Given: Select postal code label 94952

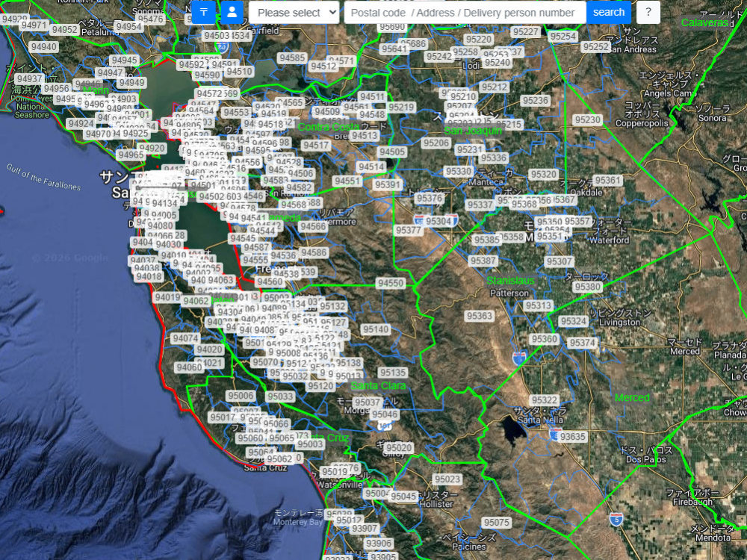Looking at the screenshot, I should coord(64,30).
